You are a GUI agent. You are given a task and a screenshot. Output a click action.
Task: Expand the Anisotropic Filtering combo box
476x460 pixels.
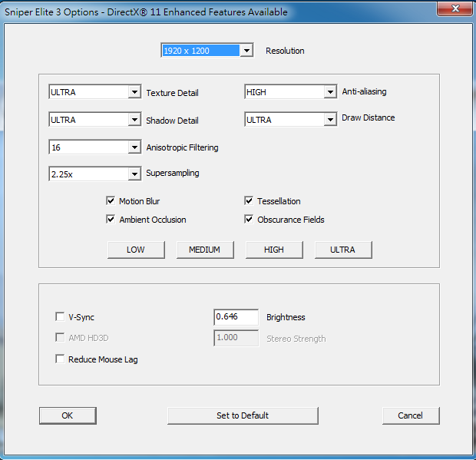pyautogui.click(x=94, y=147)
